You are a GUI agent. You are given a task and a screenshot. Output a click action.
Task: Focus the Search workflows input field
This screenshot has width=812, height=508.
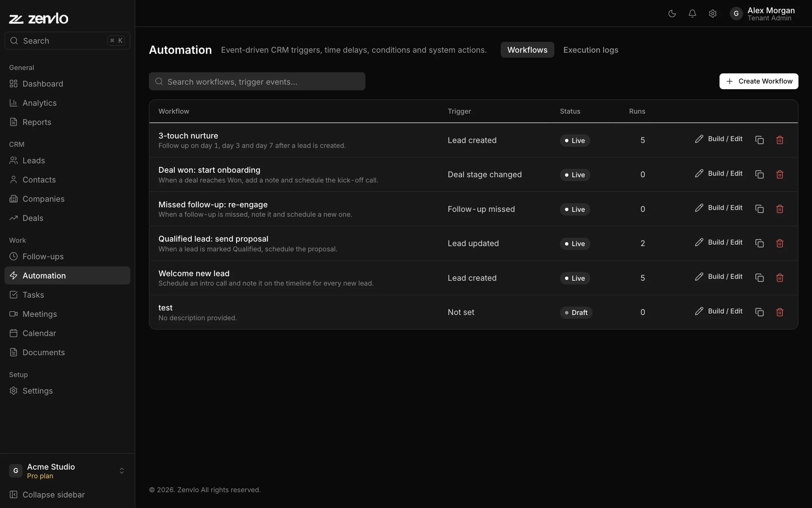tap(257, 81)
